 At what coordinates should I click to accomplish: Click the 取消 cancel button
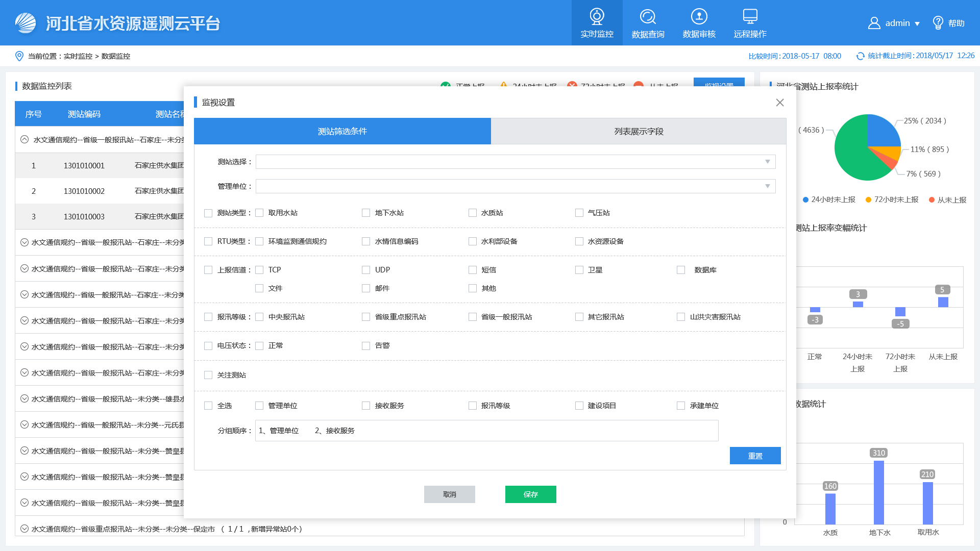click(x=450, y=494)
